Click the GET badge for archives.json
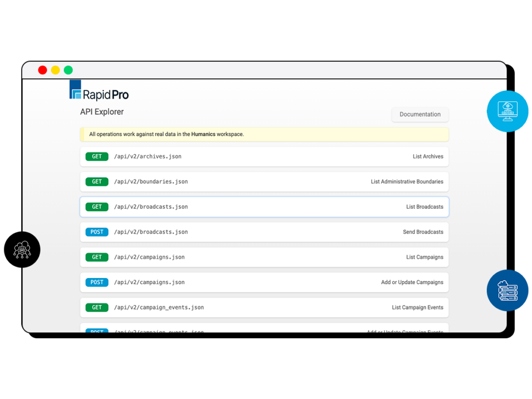 point(97,156)
